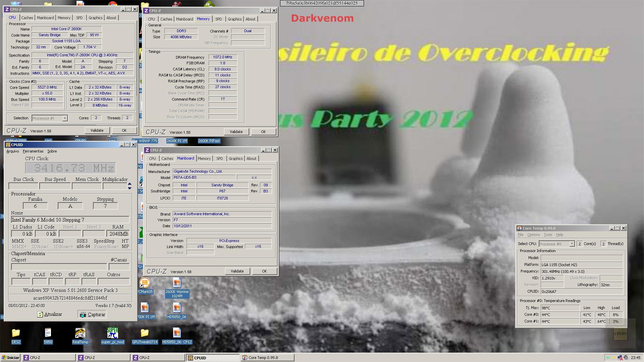
Task: Click the Tj. Max 98°C reading
Action: [x=560, y=308]
